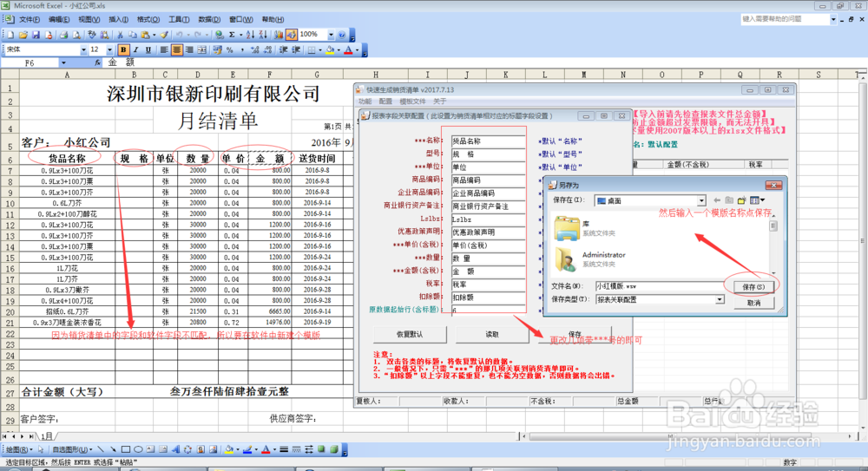Save the workbook with the floppy disk icon
868x471 pixels.
(36, 35)
